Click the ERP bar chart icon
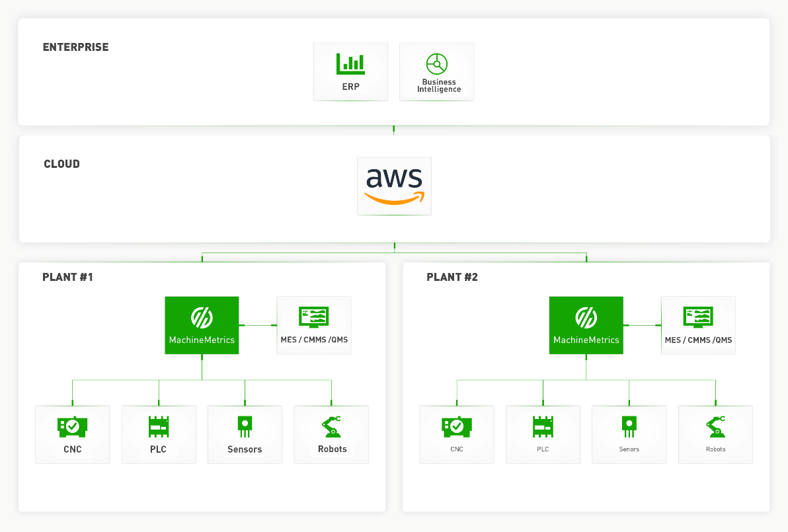Image resolution: width=788 pixels, height=532 pixels. coord(350,64)
